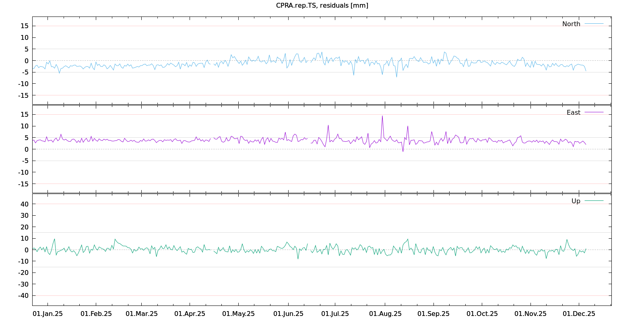The image size is (644, 322).
Task: Click the -40 label on Up axis
Action: pyautogui.click(x=24, y=295)
